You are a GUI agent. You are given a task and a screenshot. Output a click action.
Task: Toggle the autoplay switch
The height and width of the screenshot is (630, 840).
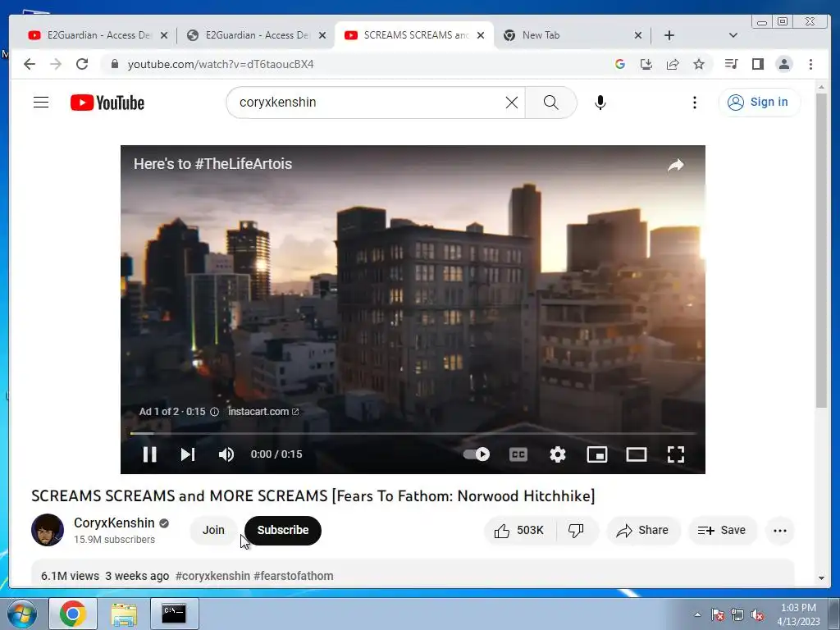tap(477, 454)
